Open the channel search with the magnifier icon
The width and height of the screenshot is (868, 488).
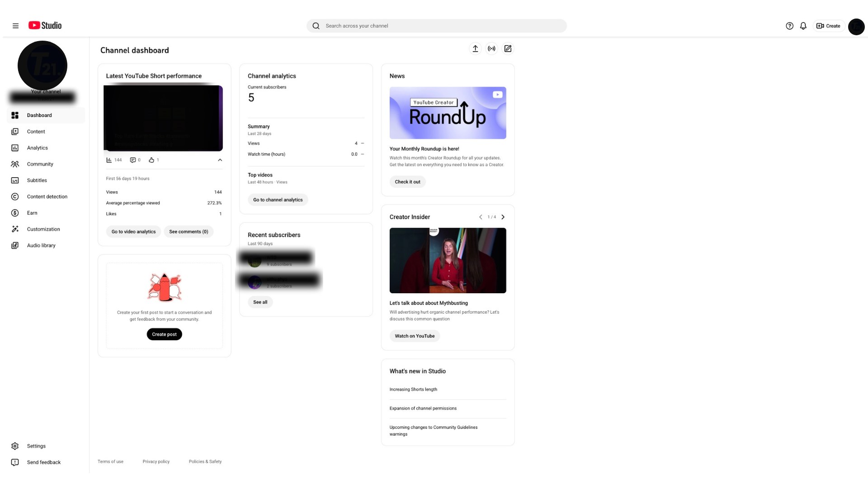316,26
